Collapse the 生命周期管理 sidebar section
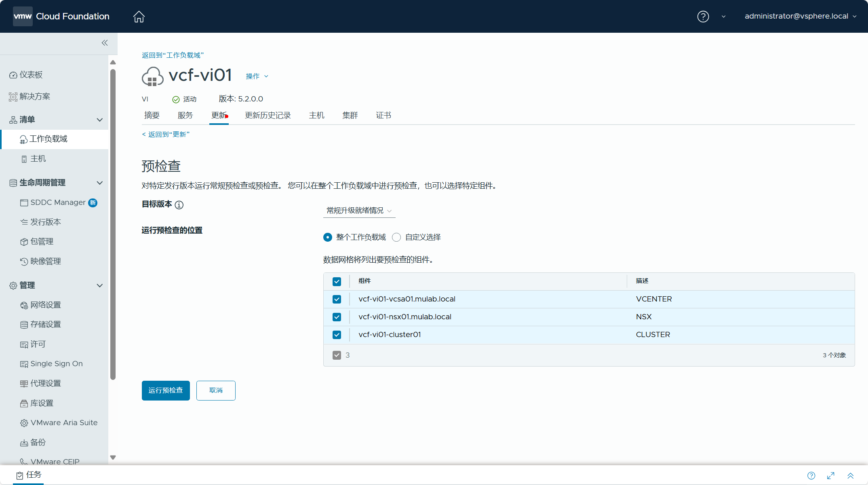The image size is (868, 485). click(x=100, y=183)
